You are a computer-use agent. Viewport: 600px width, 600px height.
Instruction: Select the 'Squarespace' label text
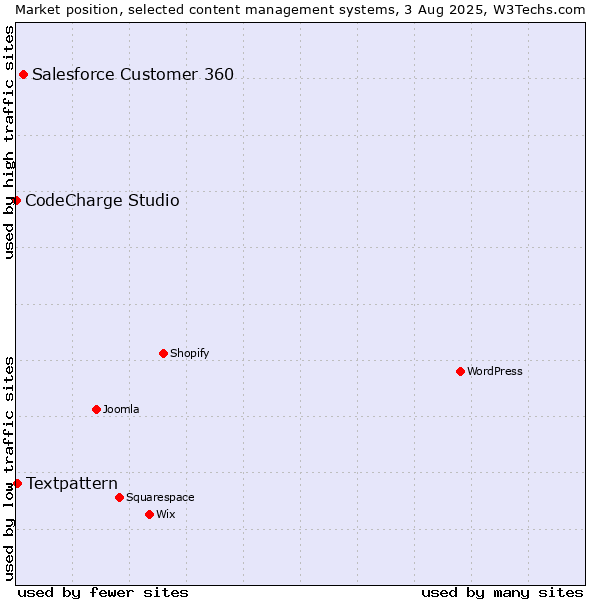pyautogui.click(x=160, y=497)
